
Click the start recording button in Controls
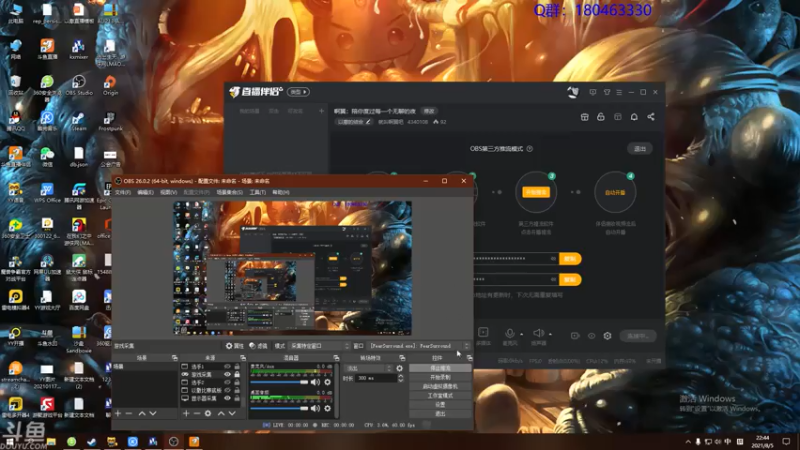coord(440,377)
